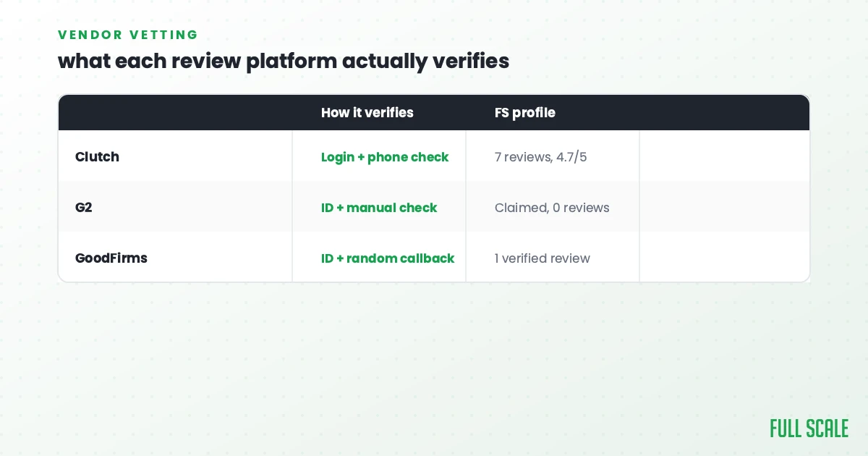Click 'Claimed, 0 reviews' cell
Image resolution: width=868 pixels, height=456 pixels.
552,208
